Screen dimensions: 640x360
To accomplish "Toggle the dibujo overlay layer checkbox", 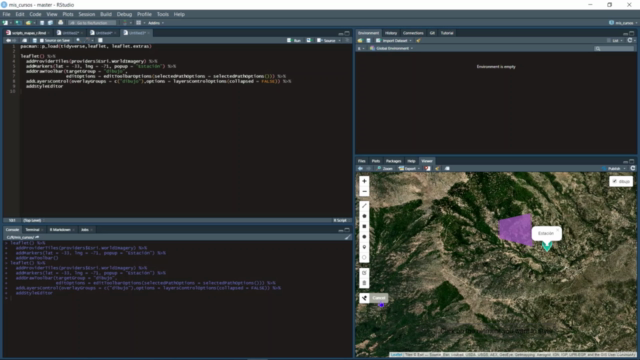I will click(615, 181).
